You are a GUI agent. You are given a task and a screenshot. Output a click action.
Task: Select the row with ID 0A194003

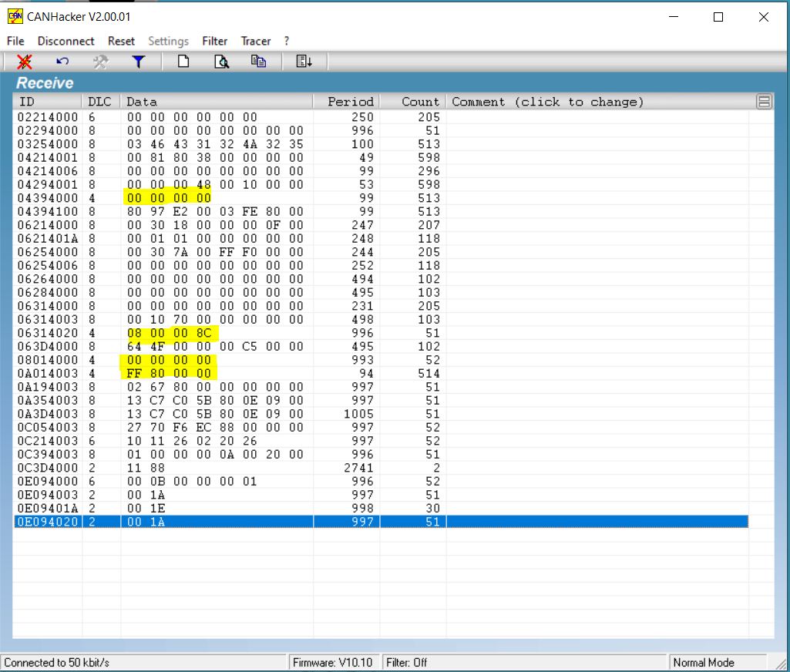(x=381, y=387)
